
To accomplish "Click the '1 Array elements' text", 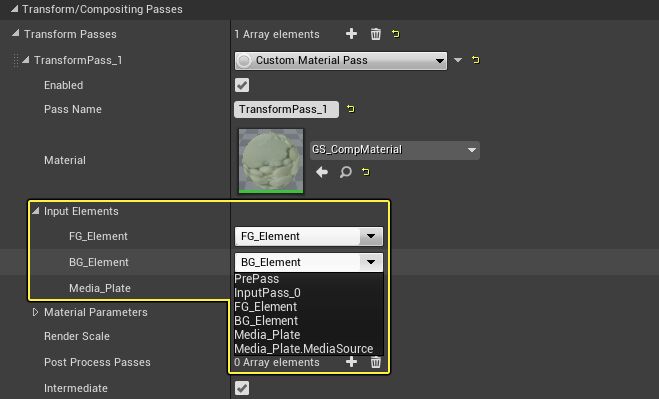I will [277, 34].
